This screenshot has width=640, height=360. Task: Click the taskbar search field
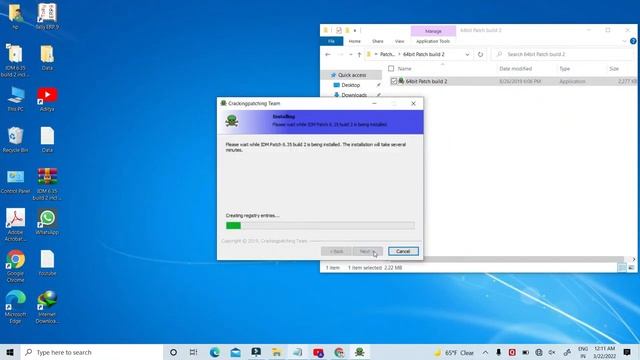[x=91, y=352]
